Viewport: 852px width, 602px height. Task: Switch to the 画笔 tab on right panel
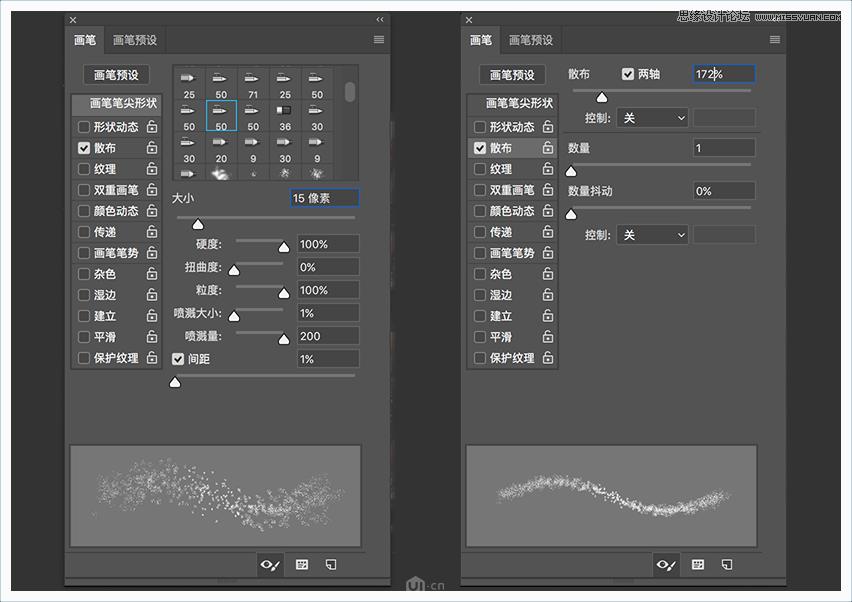point(481,40)
